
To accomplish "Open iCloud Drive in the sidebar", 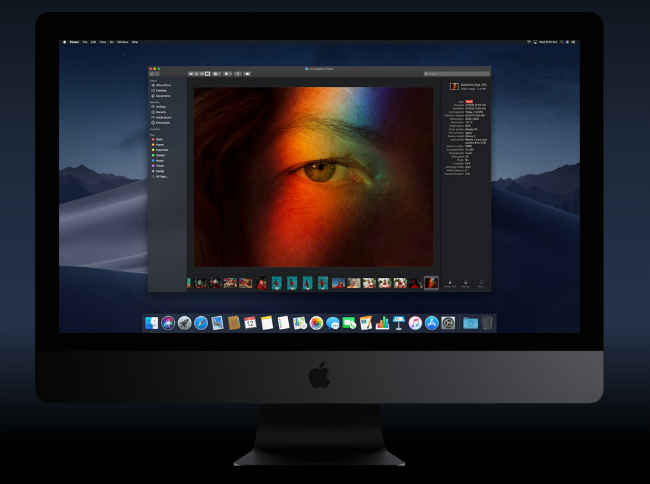I will pos(161,85).
